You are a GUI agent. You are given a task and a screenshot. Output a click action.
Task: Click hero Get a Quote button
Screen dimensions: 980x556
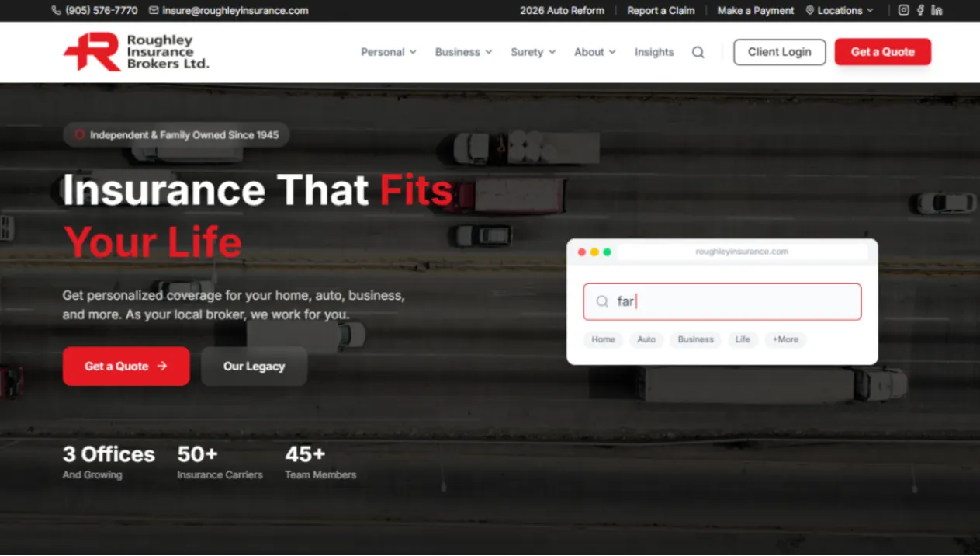point(126,366)
